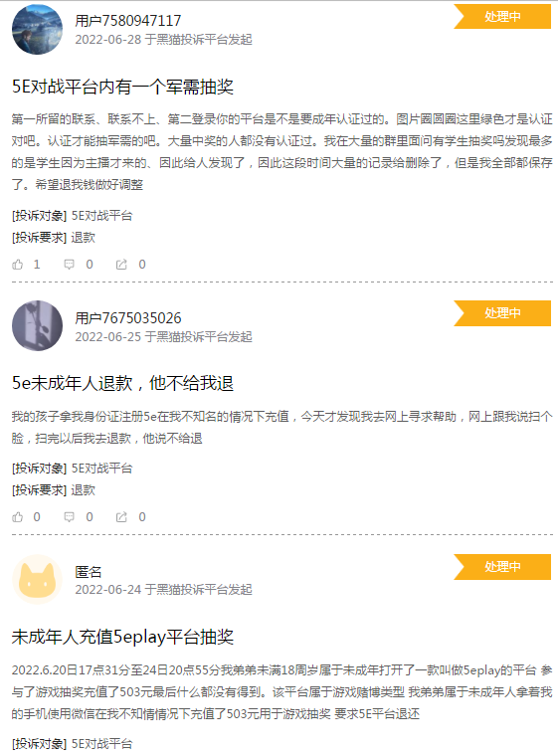This screenshot has width=558, height=756.
Task: Click the anonymous cat avatar
Action: [x=37, y=579]
